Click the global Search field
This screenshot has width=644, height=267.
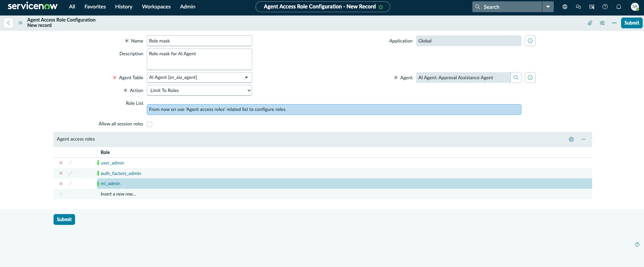point(507,7)
